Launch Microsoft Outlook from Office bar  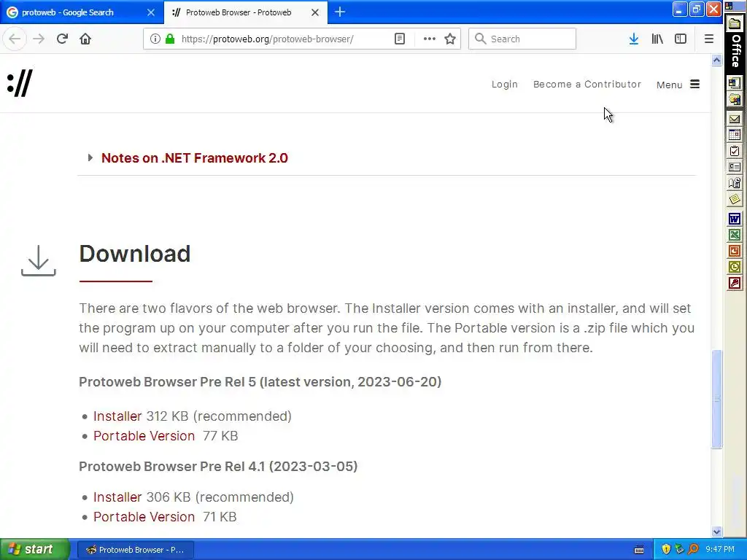click(735, 267)
